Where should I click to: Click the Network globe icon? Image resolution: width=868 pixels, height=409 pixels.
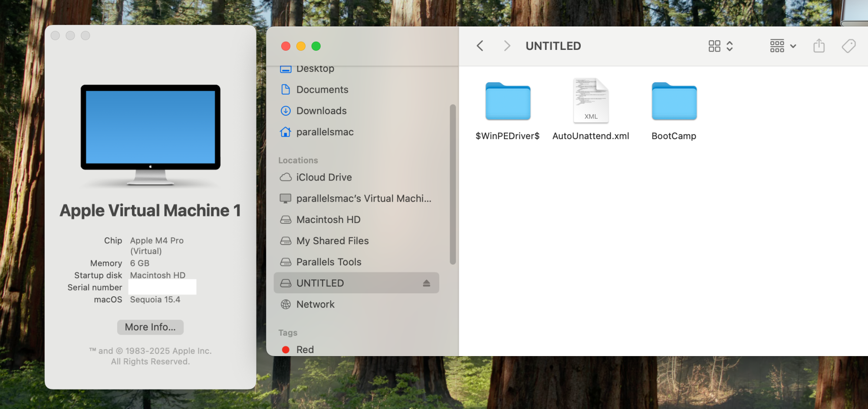286,304
